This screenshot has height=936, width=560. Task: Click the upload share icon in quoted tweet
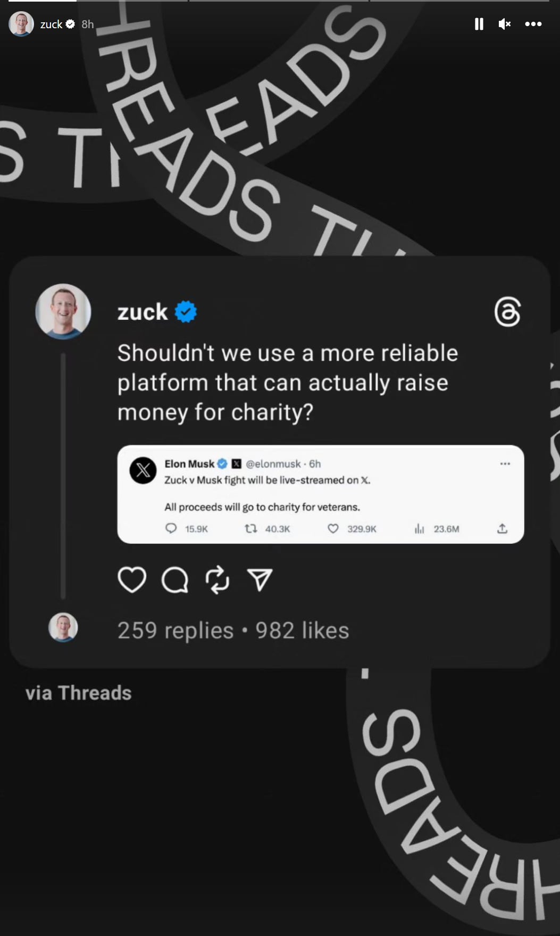[502, 528]
